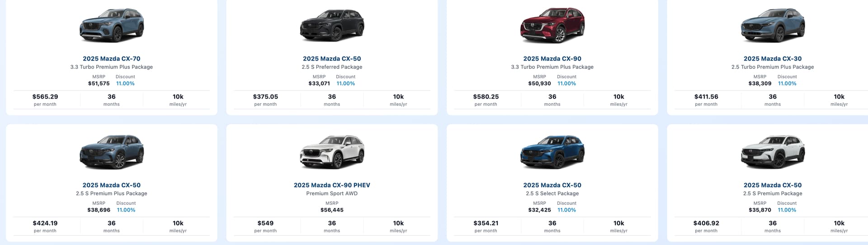
Task: Select the red Mazda CX-90 car image
Action: tap(552, 26)
